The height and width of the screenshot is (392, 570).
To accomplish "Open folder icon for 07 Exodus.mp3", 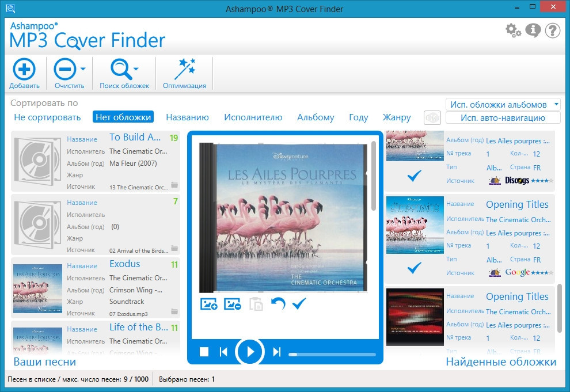I will tap(174, 311).
